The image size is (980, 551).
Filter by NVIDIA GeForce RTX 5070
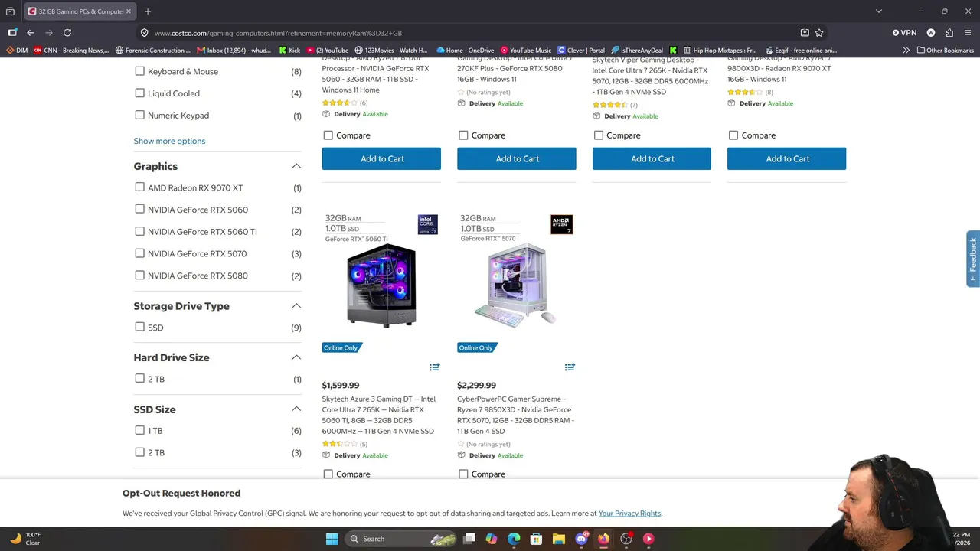click(x=139, y=253)
